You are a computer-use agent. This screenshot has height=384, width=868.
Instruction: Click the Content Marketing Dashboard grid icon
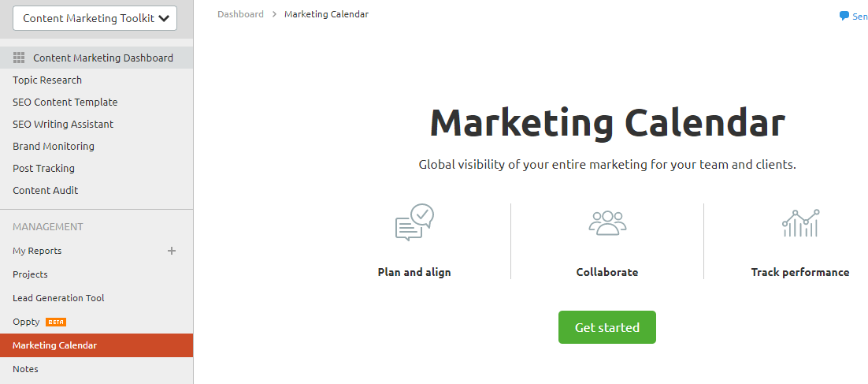click(19, 58)
